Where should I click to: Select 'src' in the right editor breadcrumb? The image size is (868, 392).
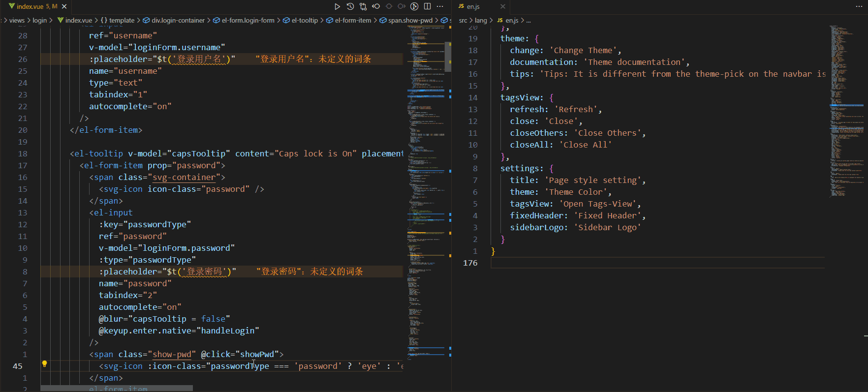[x=463, y=20]
